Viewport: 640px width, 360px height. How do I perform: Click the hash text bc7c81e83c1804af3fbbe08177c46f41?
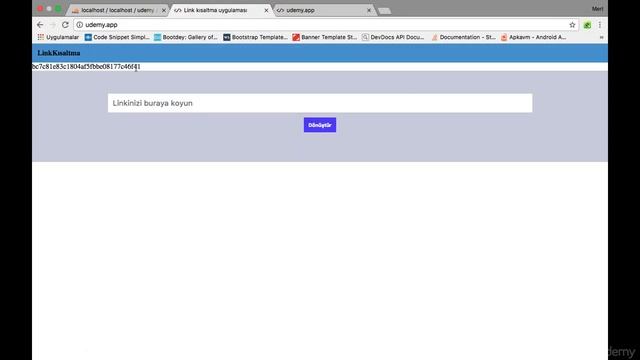pos(86,67)
